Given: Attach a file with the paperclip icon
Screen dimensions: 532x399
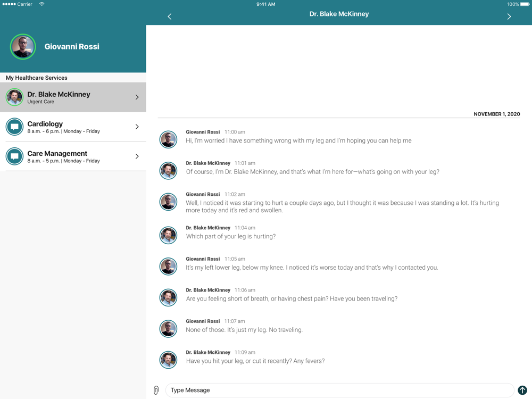Looking at the screenshot, I should pos(156,390).
